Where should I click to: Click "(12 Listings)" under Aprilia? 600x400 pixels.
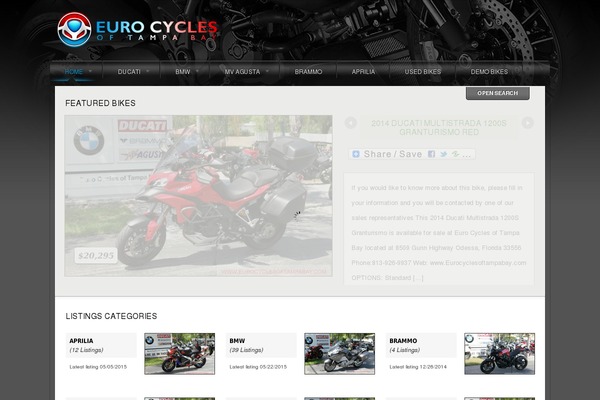86,350
